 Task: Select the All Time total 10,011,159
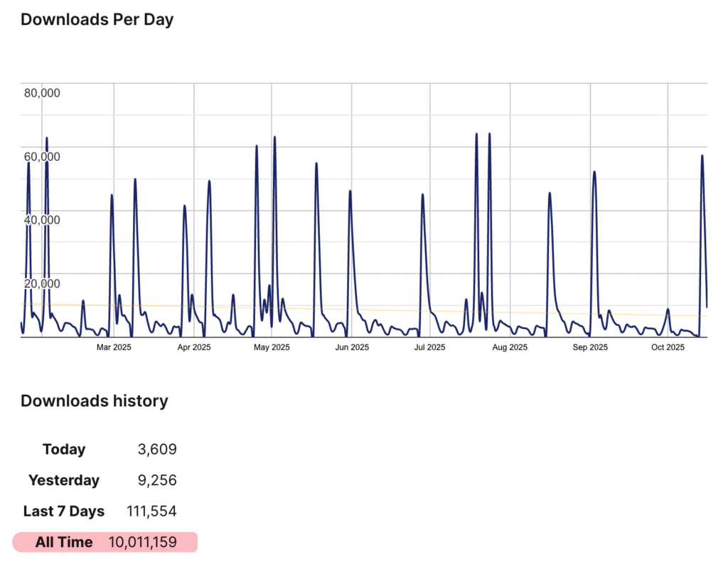(142, 543)
